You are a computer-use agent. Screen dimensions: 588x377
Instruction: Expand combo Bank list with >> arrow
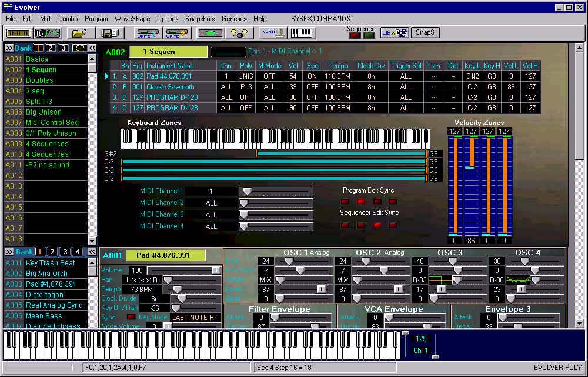click(x=9, y=48)
